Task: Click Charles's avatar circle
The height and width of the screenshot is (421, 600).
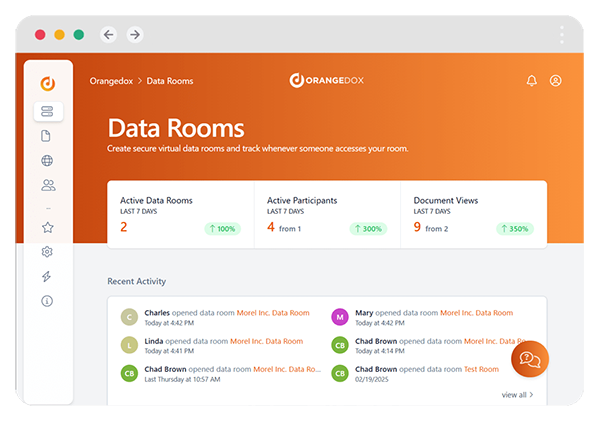Action: coord(129,317)
